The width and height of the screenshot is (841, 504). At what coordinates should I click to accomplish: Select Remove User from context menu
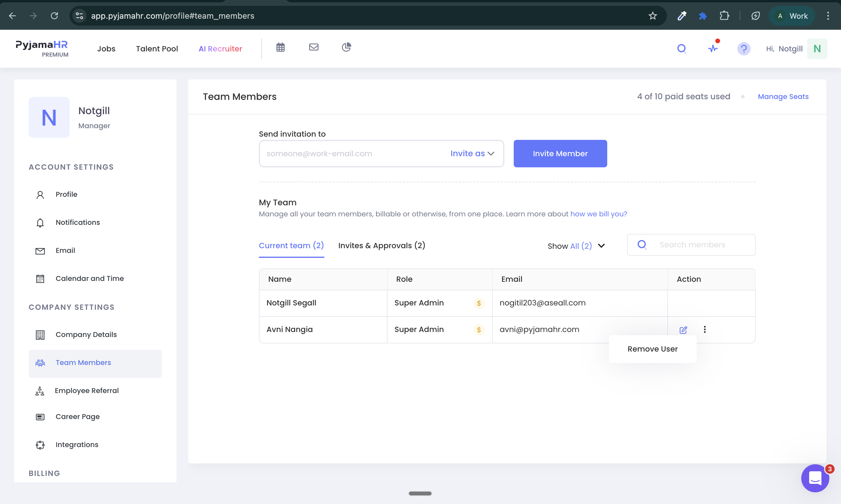653,349
